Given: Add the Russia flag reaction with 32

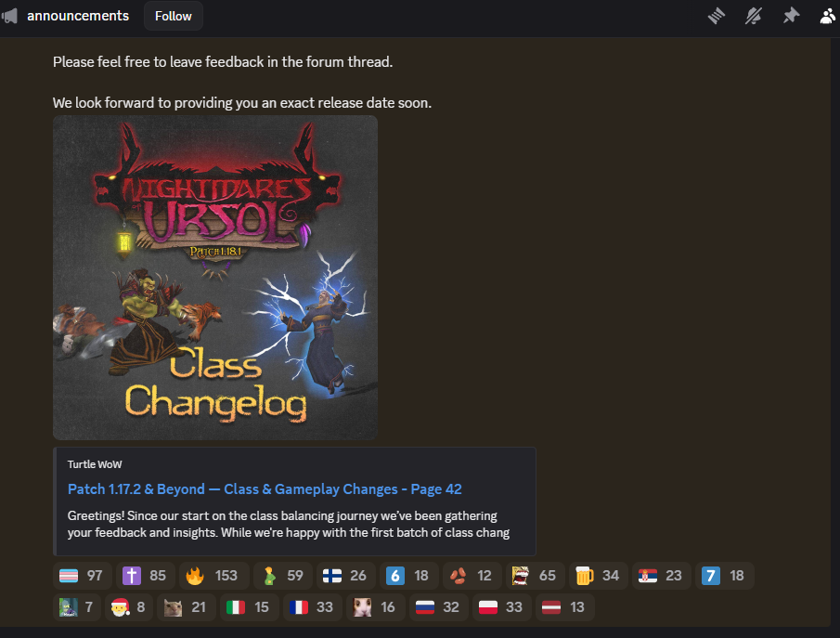Looking at the screenshot, I should [x=439, y=607].
